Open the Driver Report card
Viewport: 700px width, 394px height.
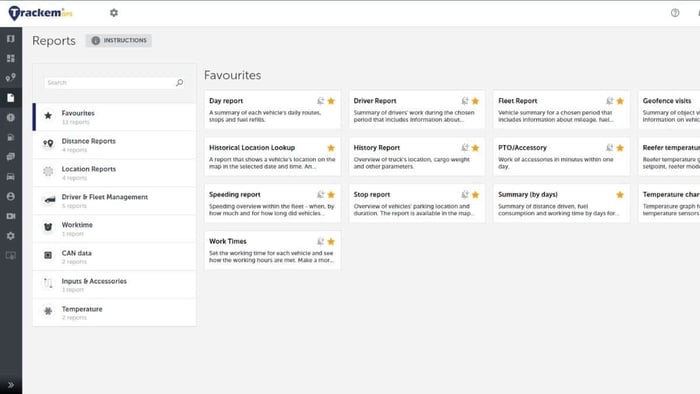coord(417,109)
